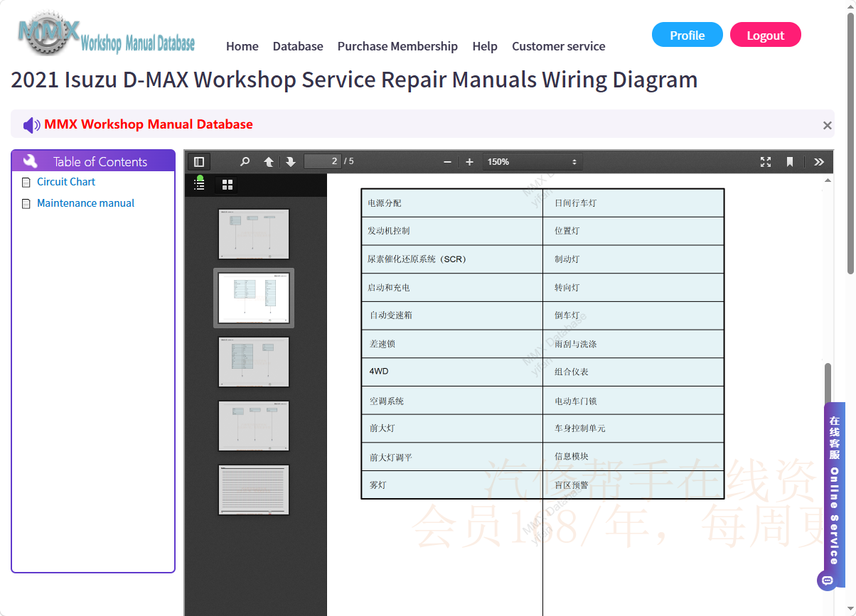Click the wrench icon in Table of Contents

click(31, 161)
